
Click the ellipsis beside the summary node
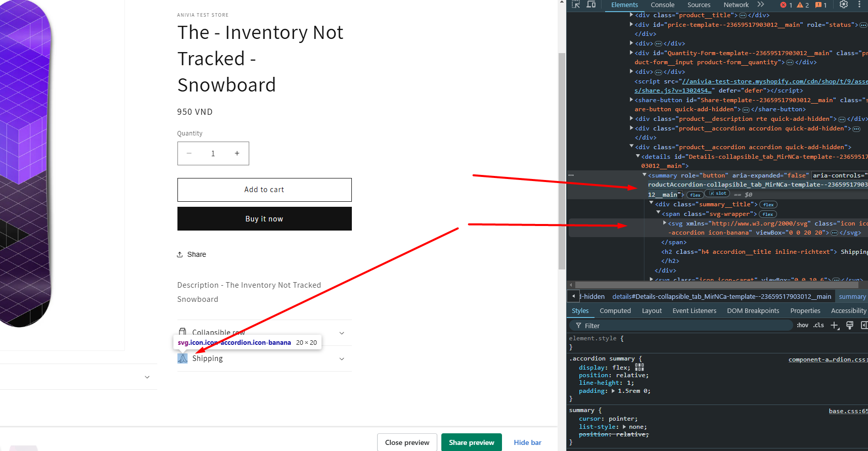[x=571, y=175]
